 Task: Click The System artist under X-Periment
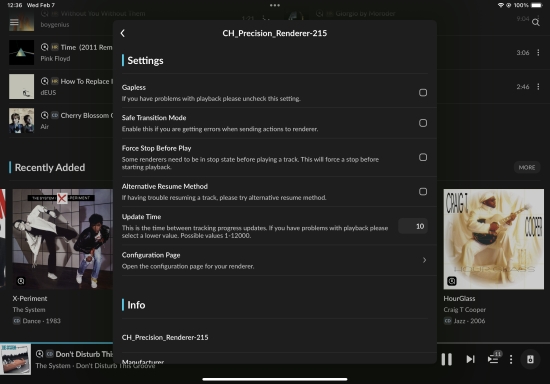coord(29,310)
